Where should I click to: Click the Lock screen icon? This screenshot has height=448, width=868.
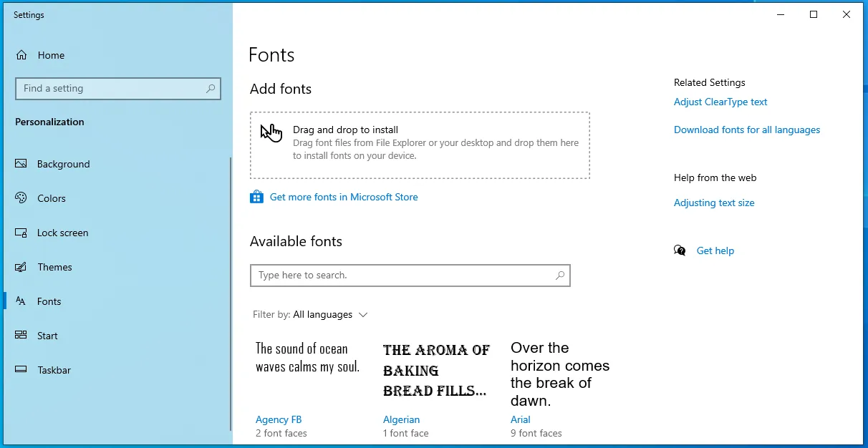(x=21, y=233)
